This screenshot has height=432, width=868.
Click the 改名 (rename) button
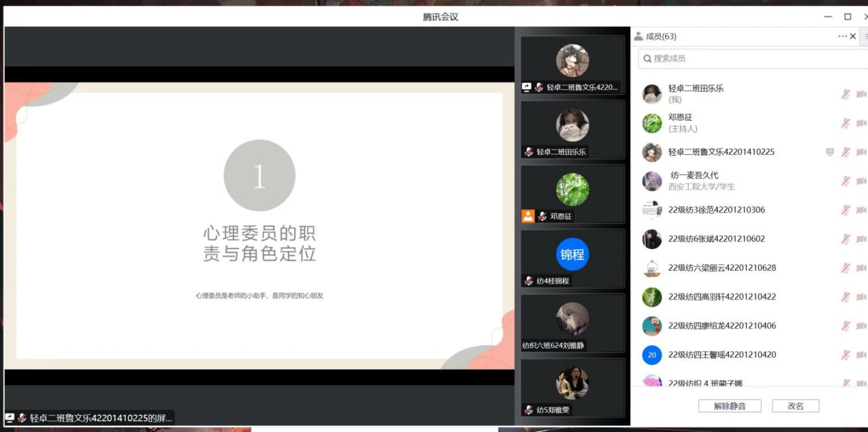795,406
